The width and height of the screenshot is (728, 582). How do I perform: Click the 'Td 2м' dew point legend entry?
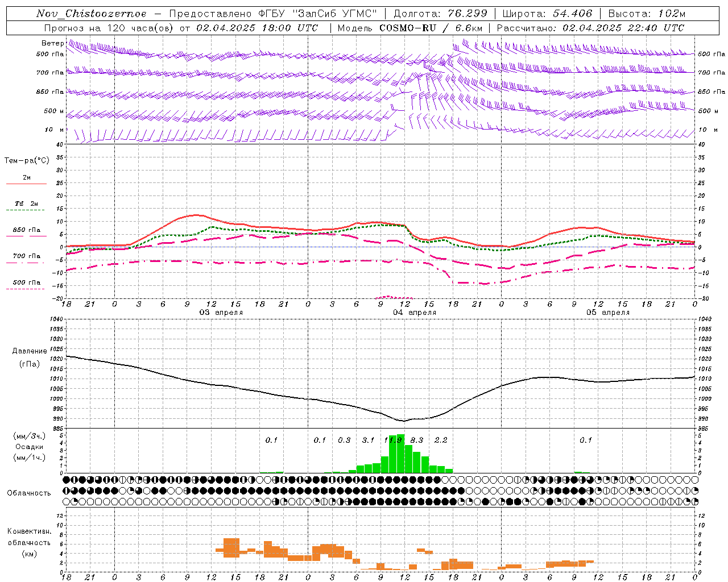tap(26, 203)
